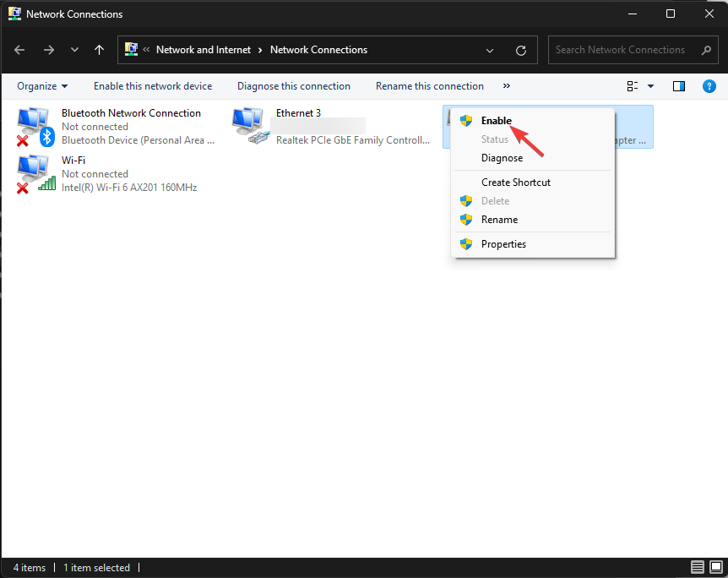The image size is (728, 578).
Task: Choose Enable from the context menu
Action: click(497, 121)
